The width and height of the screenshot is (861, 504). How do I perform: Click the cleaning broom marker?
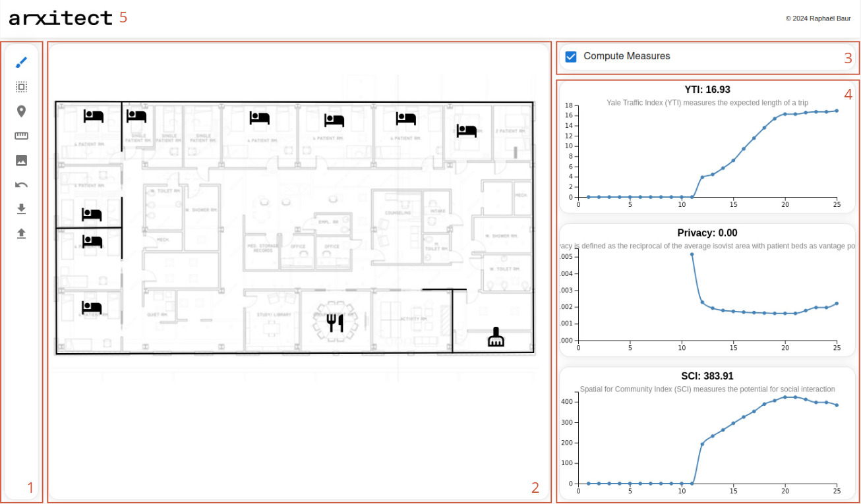(496, 337)
